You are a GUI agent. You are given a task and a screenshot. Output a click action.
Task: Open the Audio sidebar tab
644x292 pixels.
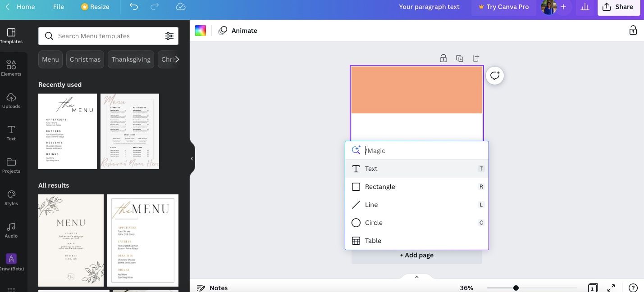click(11, 230)
